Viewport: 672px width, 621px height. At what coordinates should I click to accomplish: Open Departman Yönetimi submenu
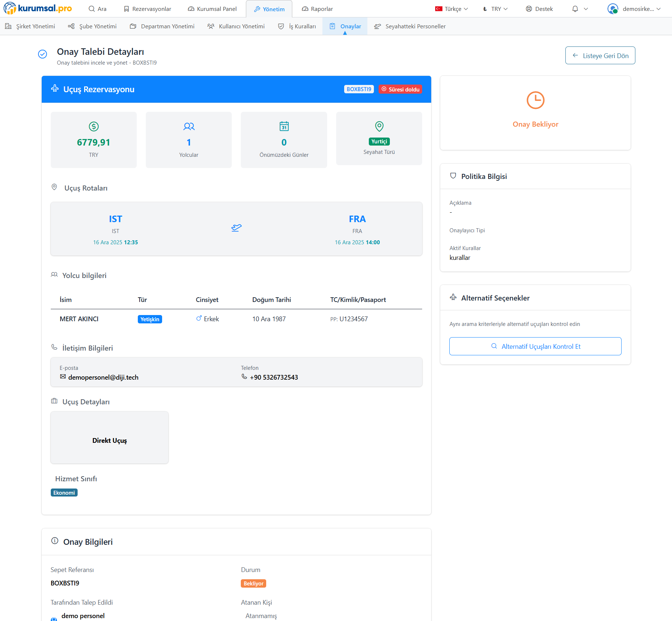click(162, 26)
